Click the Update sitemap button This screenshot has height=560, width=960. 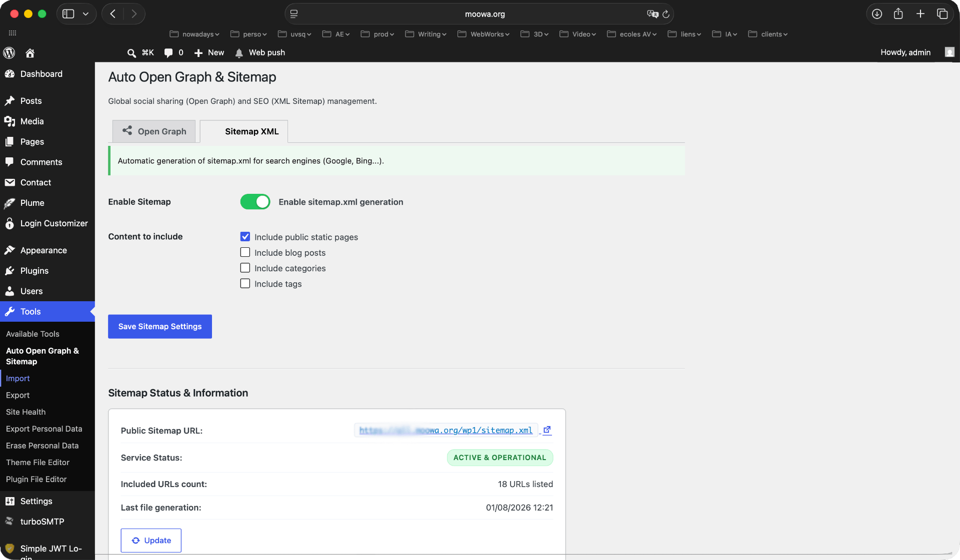coord(151,541)
